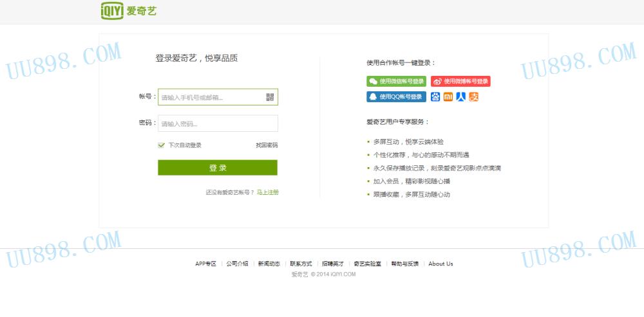Toggle the 下次自动登录 checkbox
The height and width of the screenshot is (317, 644).
161,145
